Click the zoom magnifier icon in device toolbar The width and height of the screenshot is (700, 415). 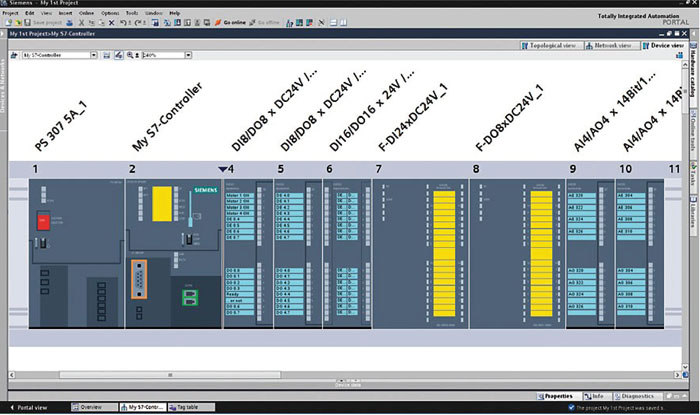(132, 55)
